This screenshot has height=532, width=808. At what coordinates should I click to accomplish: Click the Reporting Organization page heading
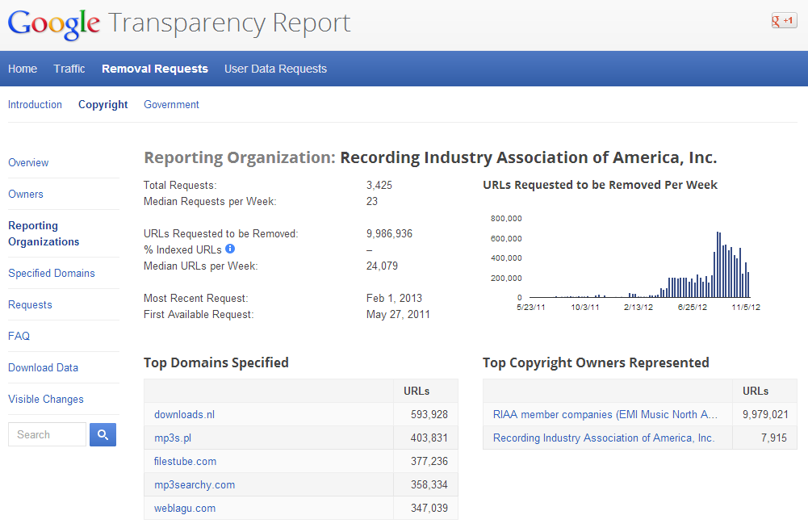point(430,157)
